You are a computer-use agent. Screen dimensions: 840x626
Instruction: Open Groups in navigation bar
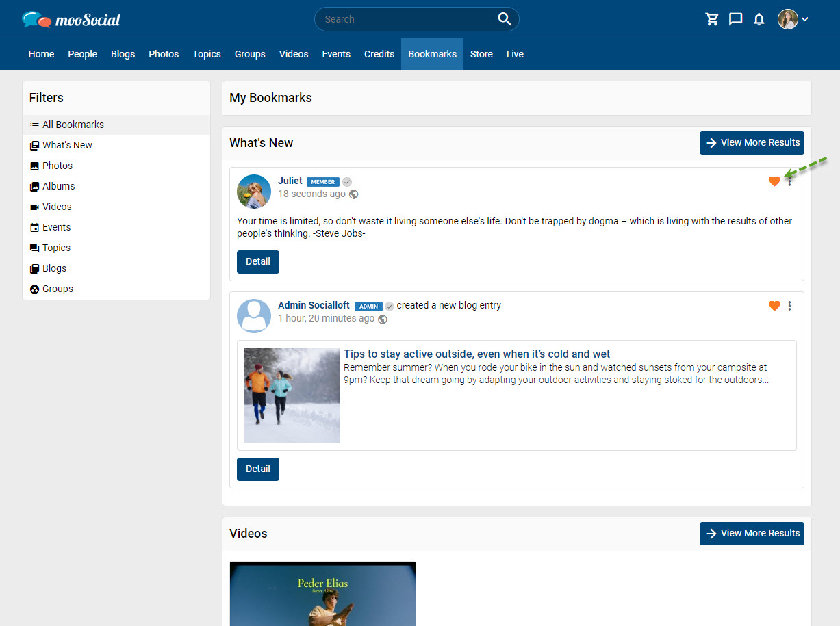(250, 54)
